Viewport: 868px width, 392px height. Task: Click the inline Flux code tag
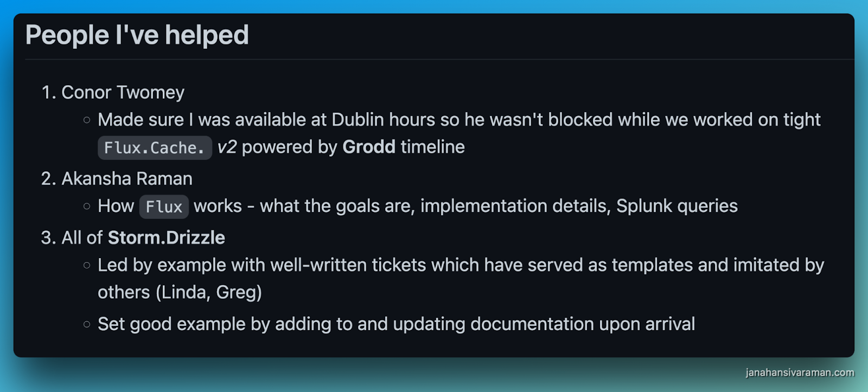coord(164,207)
